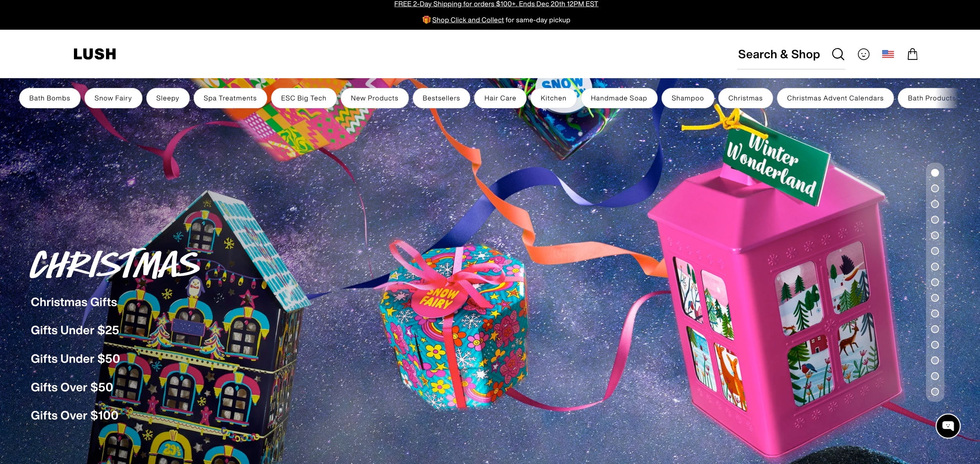Image resolution: width=980 pixels, height=464 pixels.
Task: Open the shopping bag cart icon
Action: click(912, 54)
